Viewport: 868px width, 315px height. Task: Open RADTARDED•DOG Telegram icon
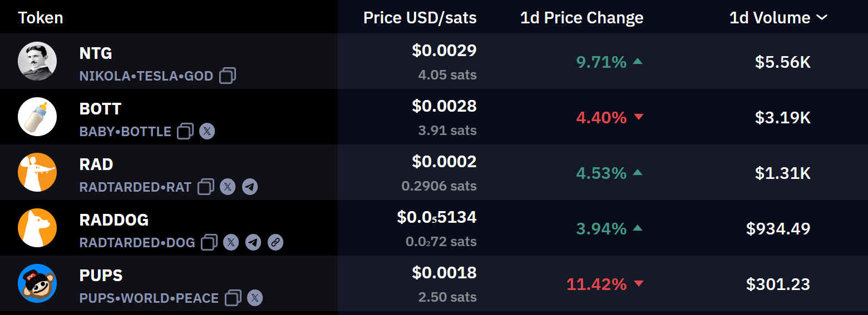click(253, 242)
